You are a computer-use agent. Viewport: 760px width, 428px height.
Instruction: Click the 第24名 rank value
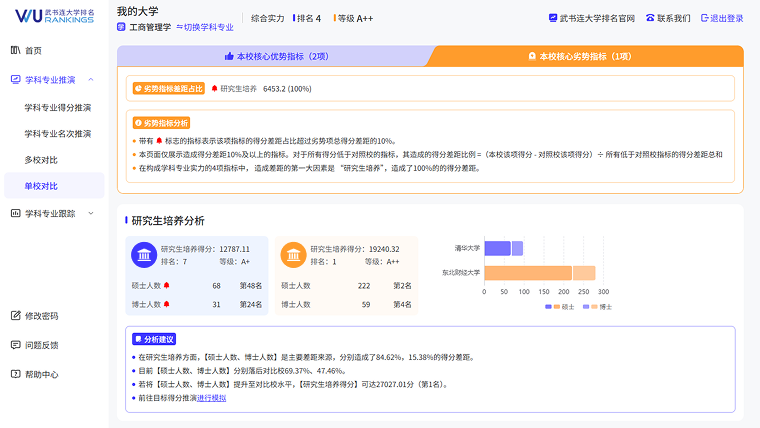[251, 305]
